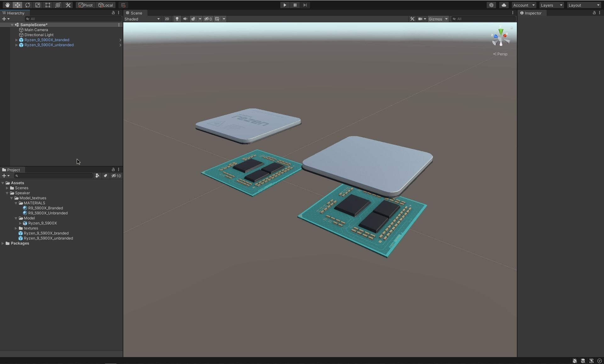This screenshot has width=604, height=364.
Task: Search by label in Project panel
Action: click(x=105, y=176)
